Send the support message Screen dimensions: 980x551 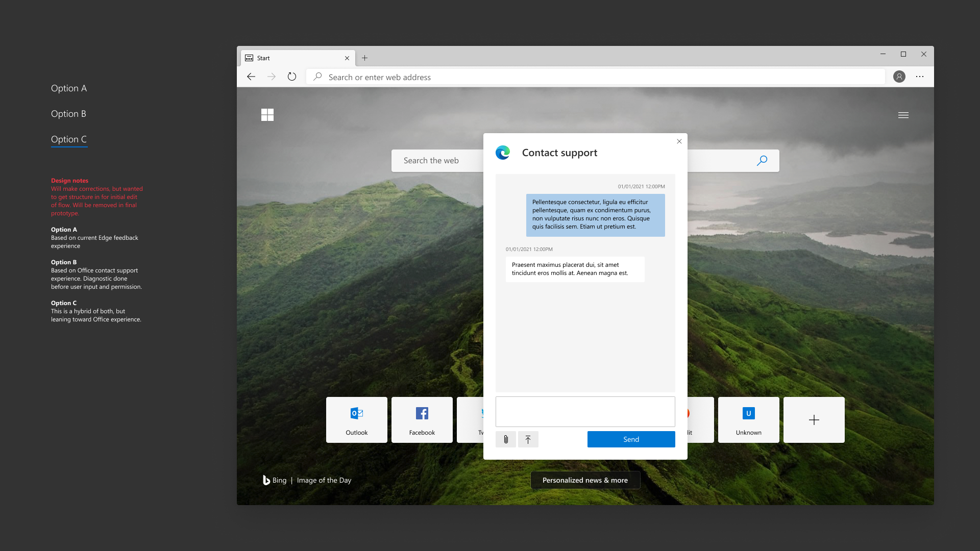631,439
